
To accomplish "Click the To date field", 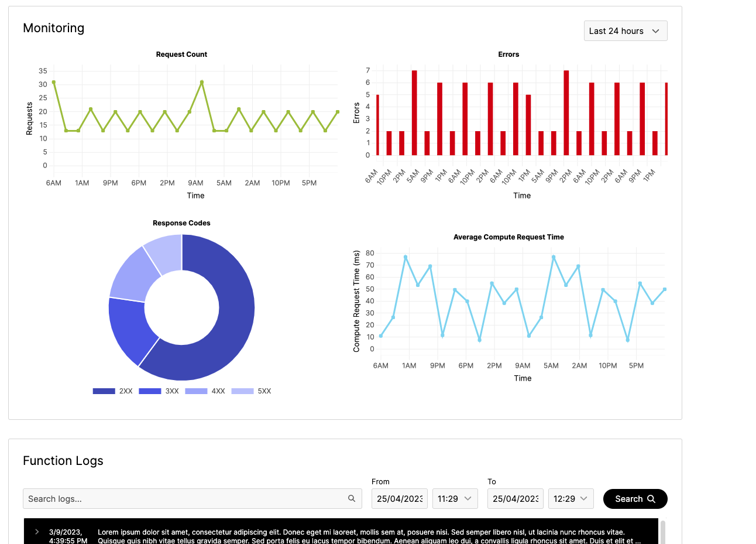I will (516, 499).
